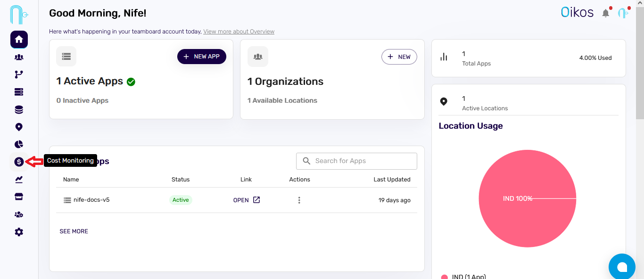Open Cost Monitoring from the sidebar

[x=18, y=162]
